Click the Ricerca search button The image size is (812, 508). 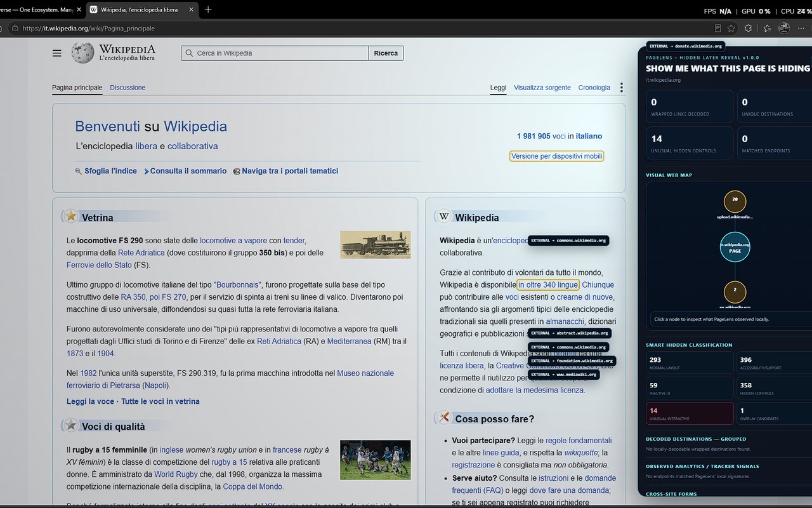[x=386, y=53]
